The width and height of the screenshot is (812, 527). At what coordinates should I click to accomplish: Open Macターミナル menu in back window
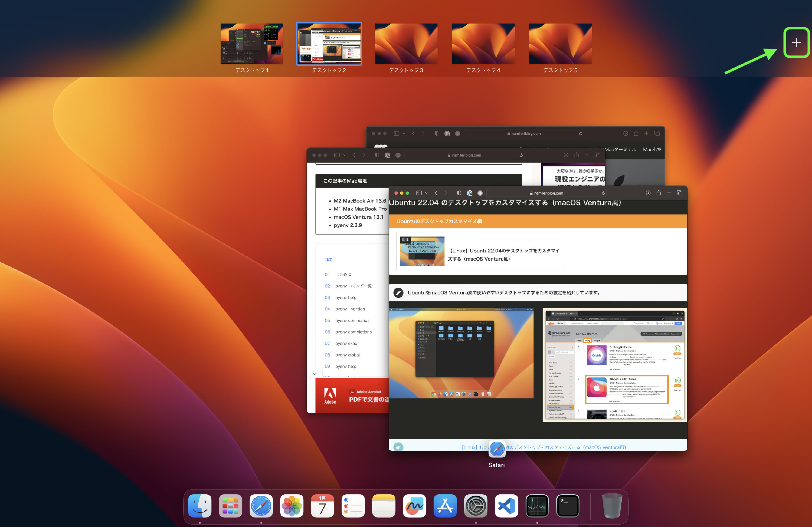[620, 149]
